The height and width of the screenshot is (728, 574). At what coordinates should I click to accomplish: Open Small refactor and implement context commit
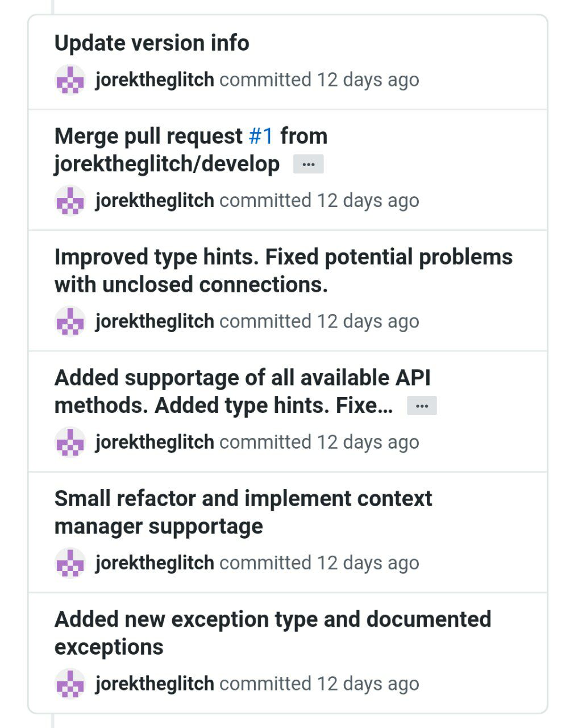243,499
